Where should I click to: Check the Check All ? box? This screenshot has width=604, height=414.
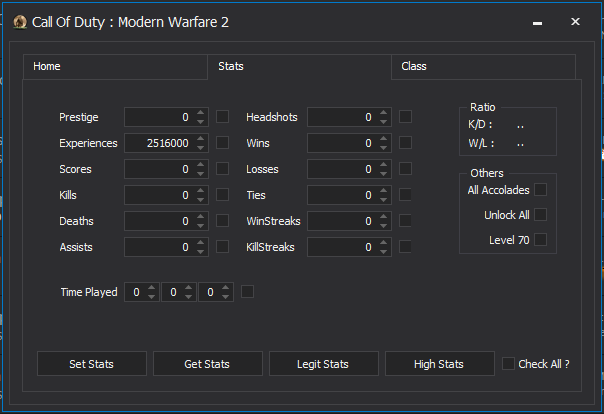[x=508, y=364]
